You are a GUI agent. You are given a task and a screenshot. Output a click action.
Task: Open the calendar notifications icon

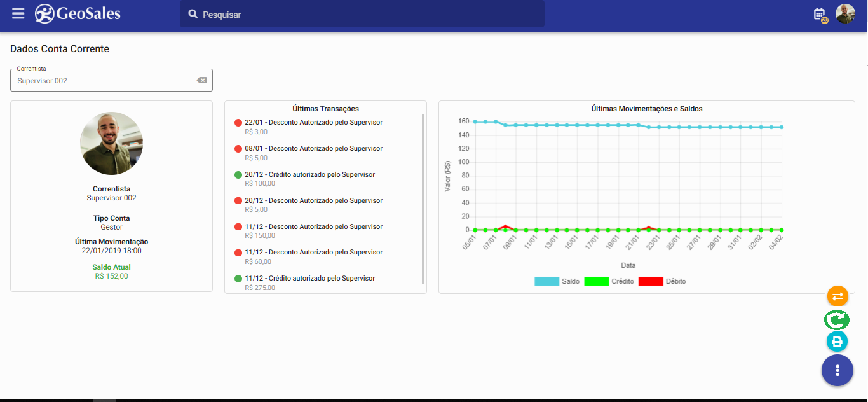pos(820,14)
